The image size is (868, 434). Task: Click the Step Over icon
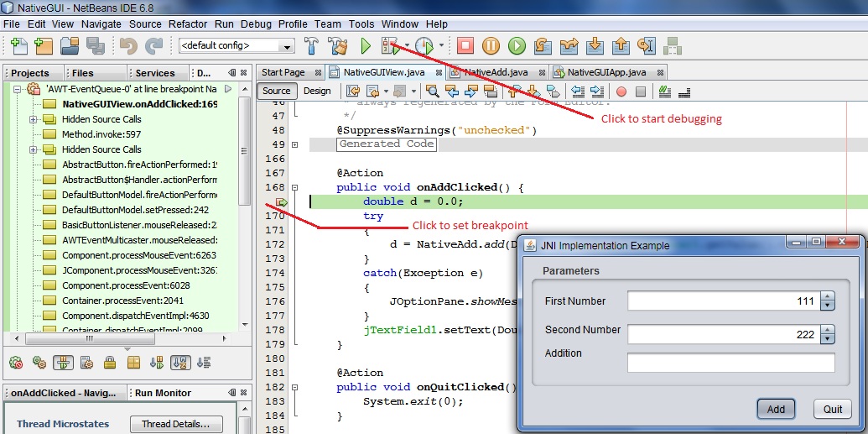pos(543,46)
